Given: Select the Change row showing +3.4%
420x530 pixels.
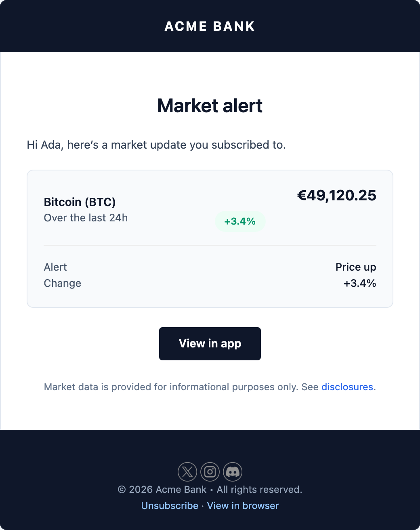Looking at the screenshot, I should 210,283.
